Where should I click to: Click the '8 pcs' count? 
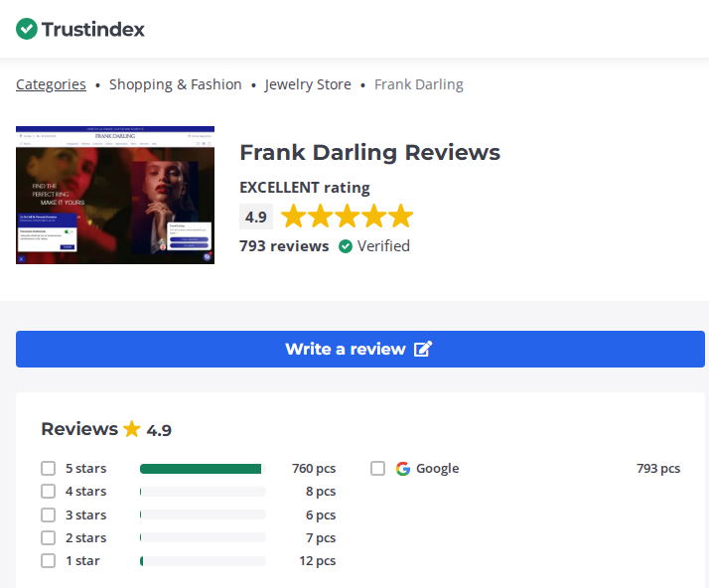pos(321,492)
